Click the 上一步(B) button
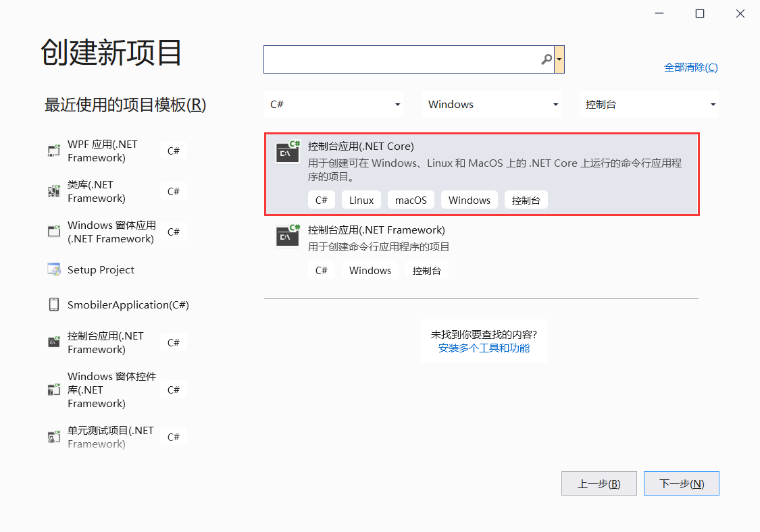Screen dimensions: 760x532 (x=599, y=483)
